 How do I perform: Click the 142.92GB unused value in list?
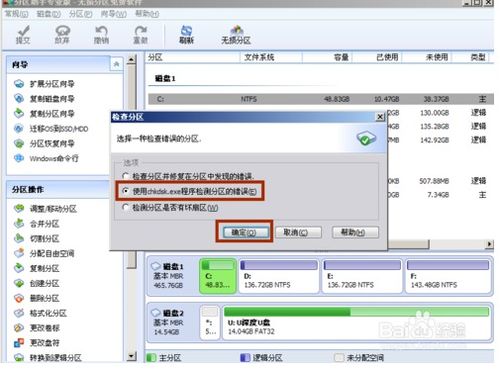tap(435, 140)
